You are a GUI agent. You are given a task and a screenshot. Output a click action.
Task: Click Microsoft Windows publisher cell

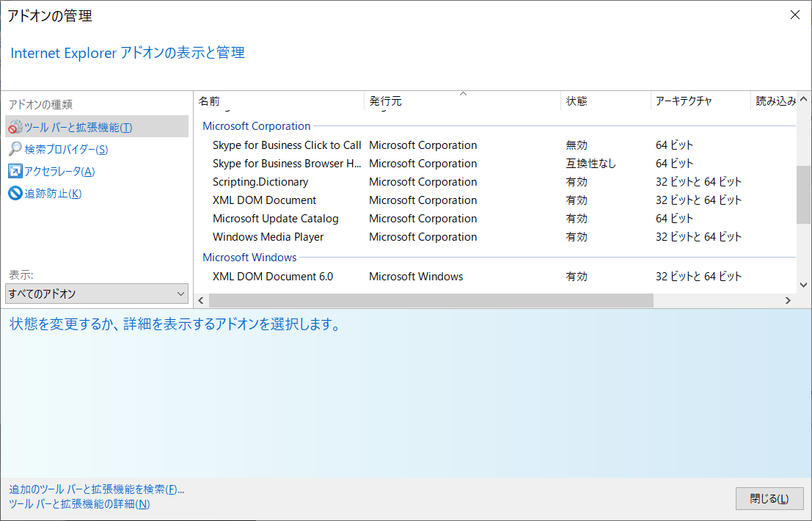[x=416, y=277]
